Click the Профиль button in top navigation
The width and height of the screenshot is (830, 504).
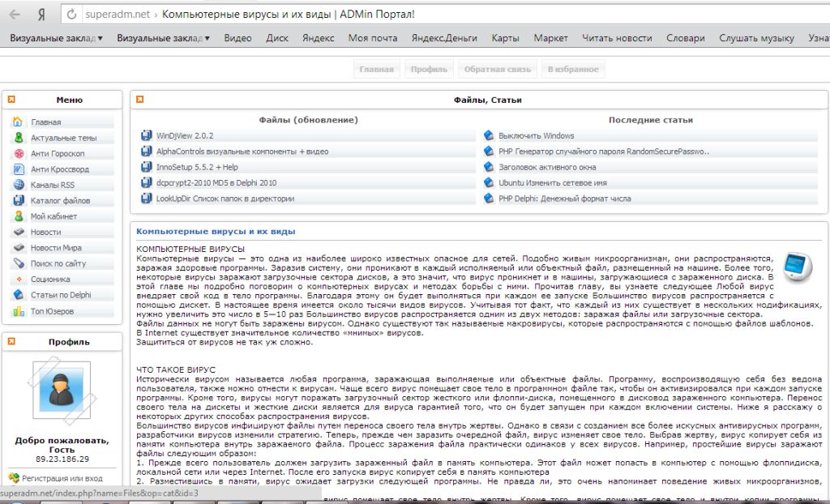pyautogui.click(x=429, y=70)
